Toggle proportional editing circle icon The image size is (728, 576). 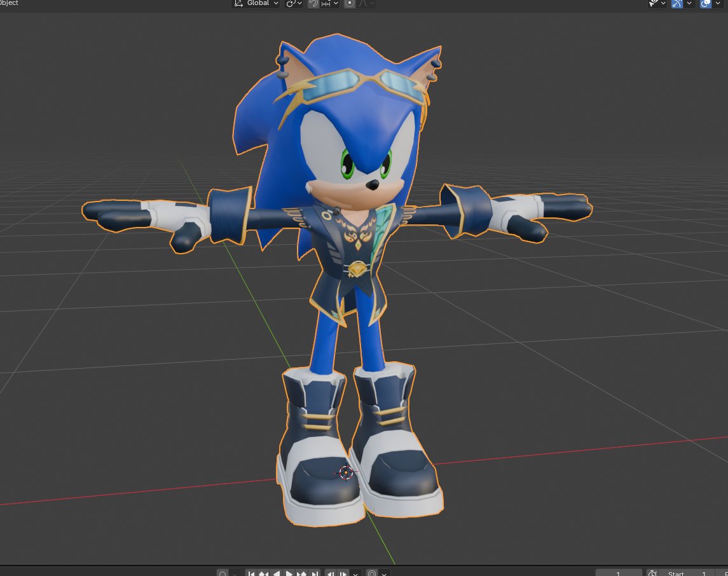tap(350, 3)
